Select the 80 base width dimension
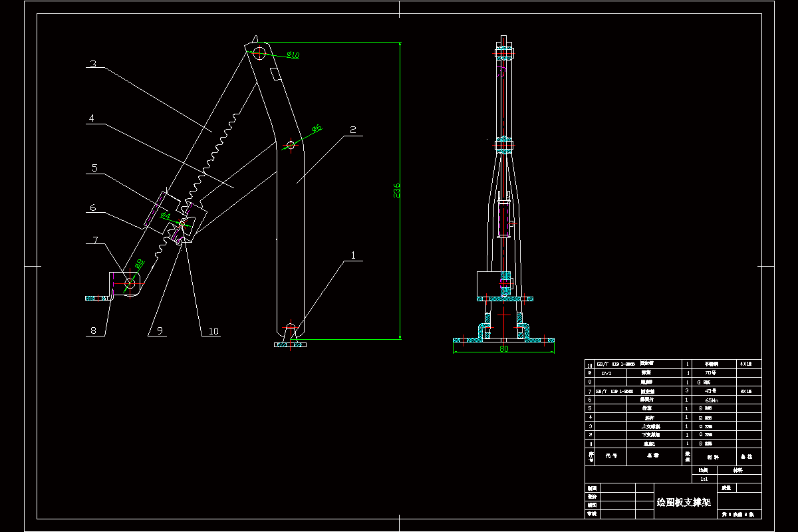Screen dimensions: 798x532 point(503,348)
